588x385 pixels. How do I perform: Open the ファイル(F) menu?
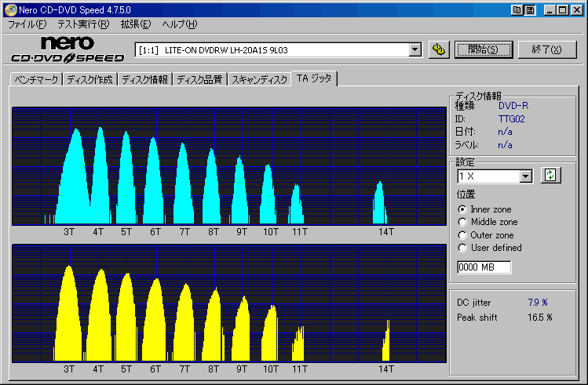(x=27, y=24)
